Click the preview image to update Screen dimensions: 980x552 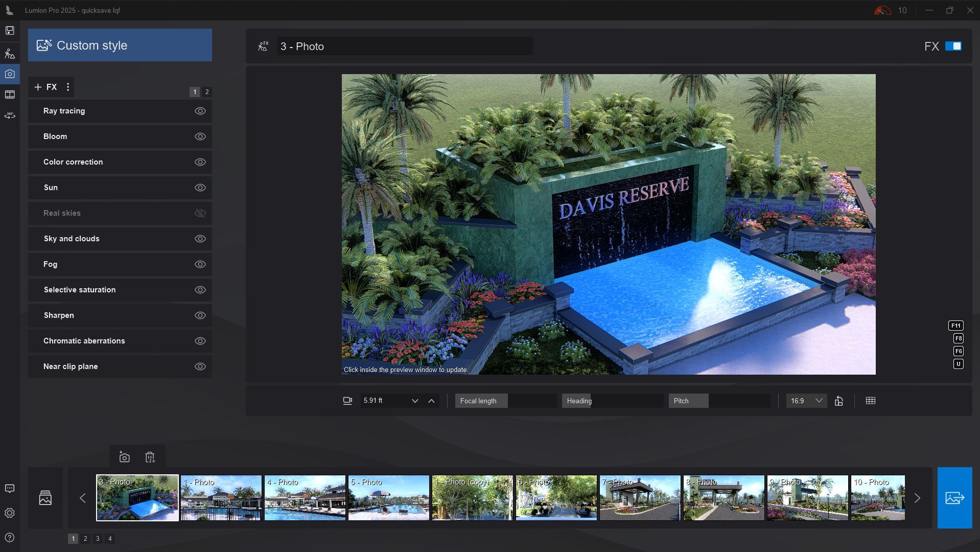tap(609, 224)
